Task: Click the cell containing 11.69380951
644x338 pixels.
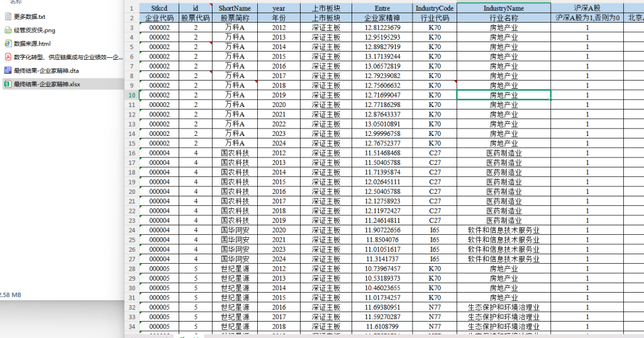Action: click(x=382, y=307)
